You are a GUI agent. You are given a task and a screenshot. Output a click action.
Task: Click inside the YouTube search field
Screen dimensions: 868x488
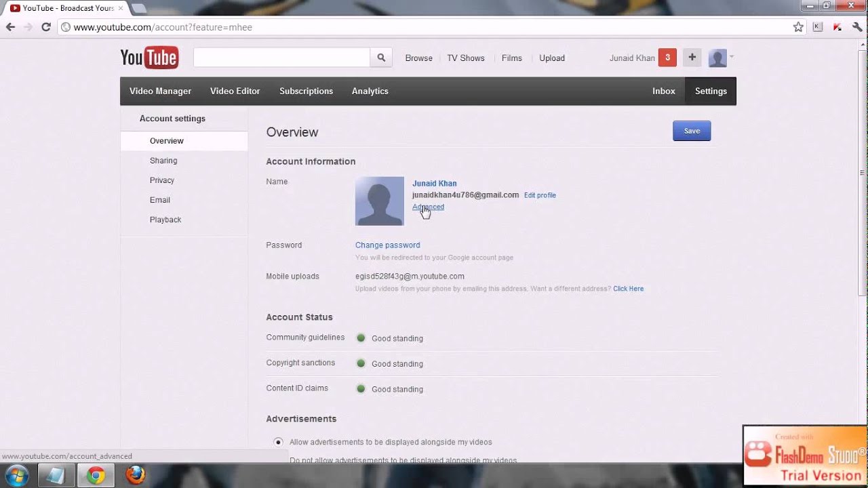(x=281, y=58)
